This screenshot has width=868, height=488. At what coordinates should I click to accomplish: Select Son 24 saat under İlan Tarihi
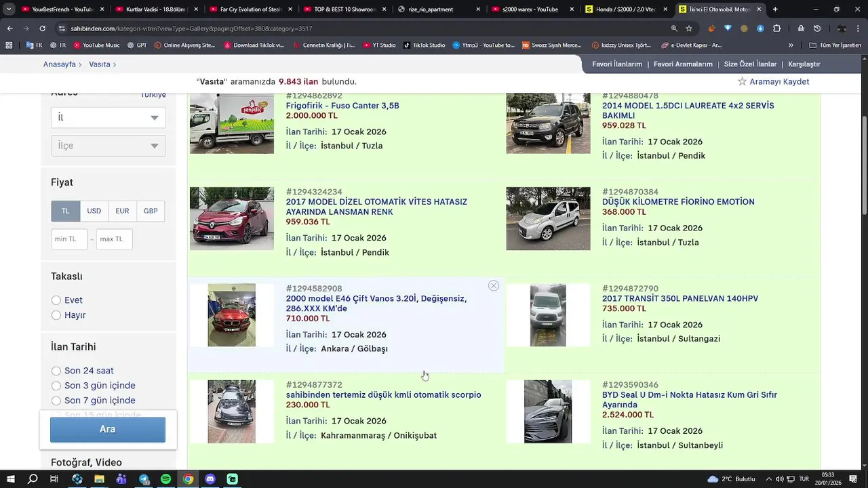(x=56, y=371)
